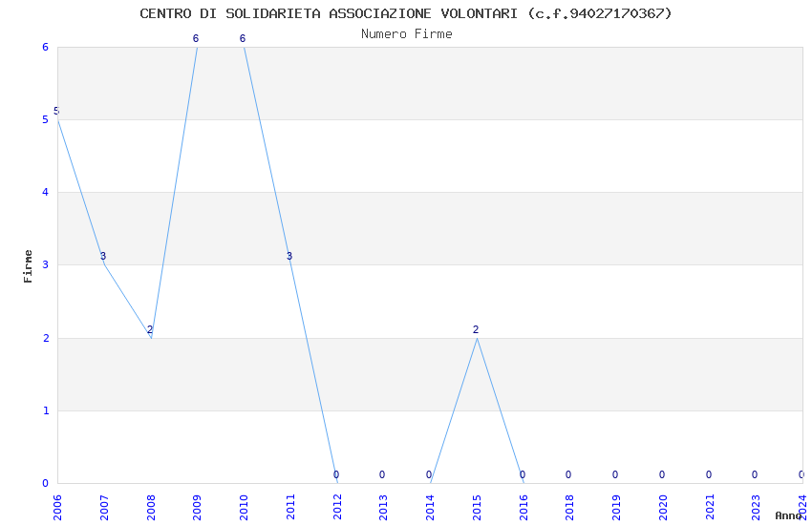Click the 'Numero Firme' subtitle
The width and height of the screenshot is (812, 525).
tap(407, 34)
